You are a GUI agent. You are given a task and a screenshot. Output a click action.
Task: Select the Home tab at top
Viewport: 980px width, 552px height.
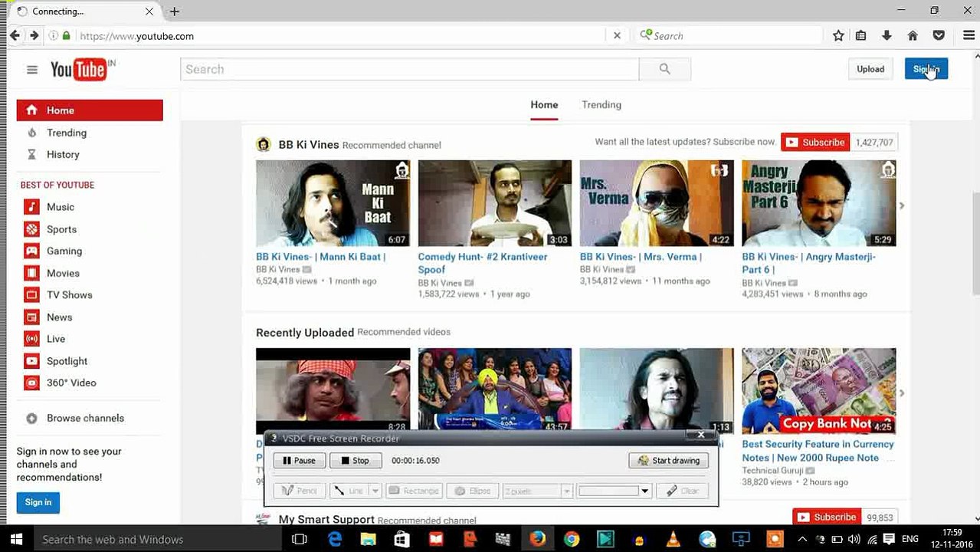tap(544, 105)
